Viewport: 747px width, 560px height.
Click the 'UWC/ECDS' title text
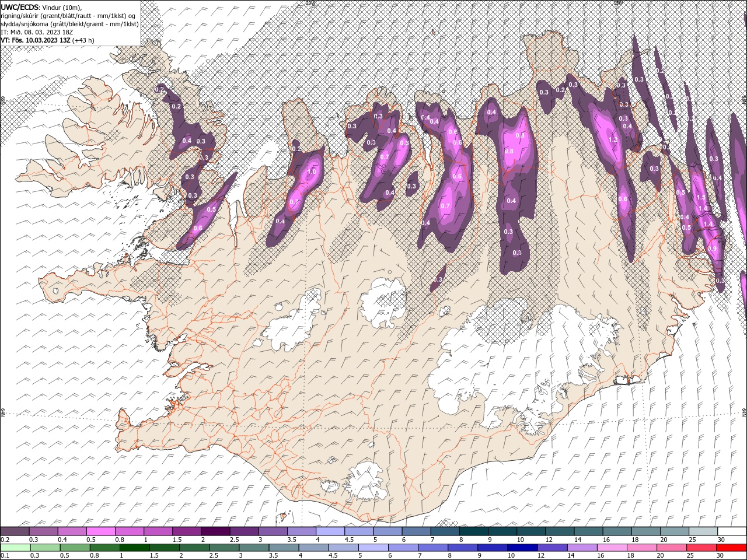click(x=20, y=7)
